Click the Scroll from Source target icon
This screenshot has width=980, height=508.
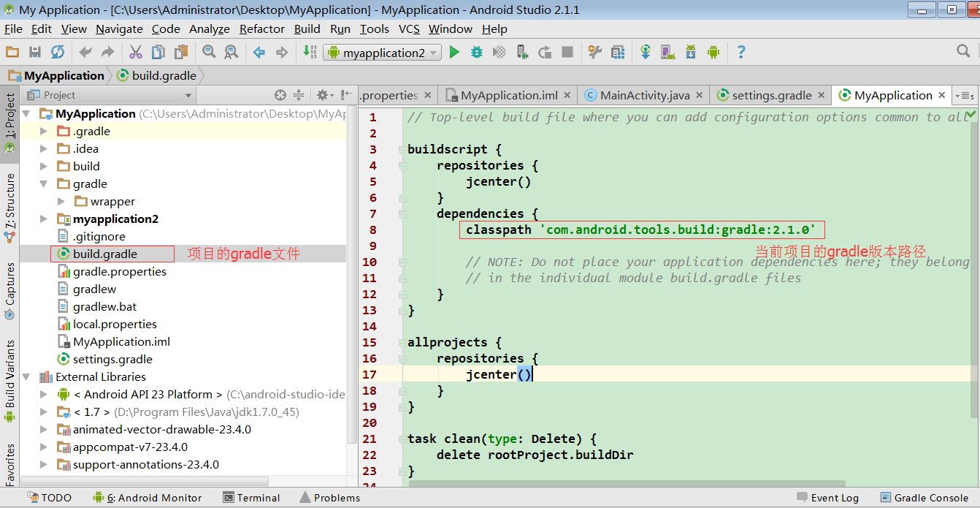tap(280, 95)
